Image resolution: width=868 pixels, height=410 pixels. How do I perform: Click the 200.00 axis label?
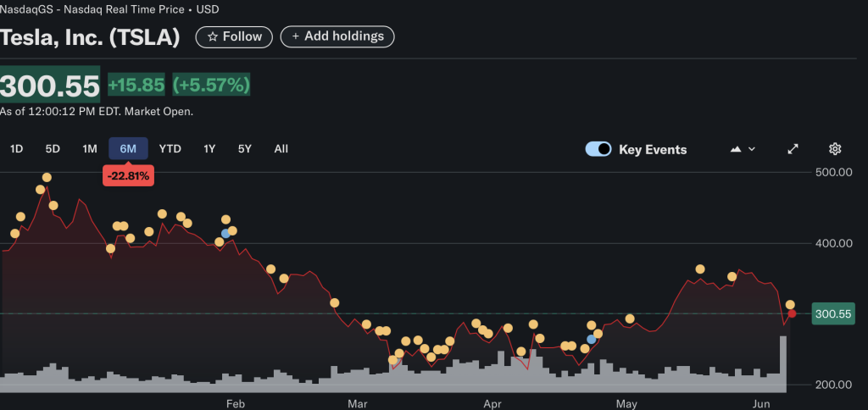[x=834, y=385]
